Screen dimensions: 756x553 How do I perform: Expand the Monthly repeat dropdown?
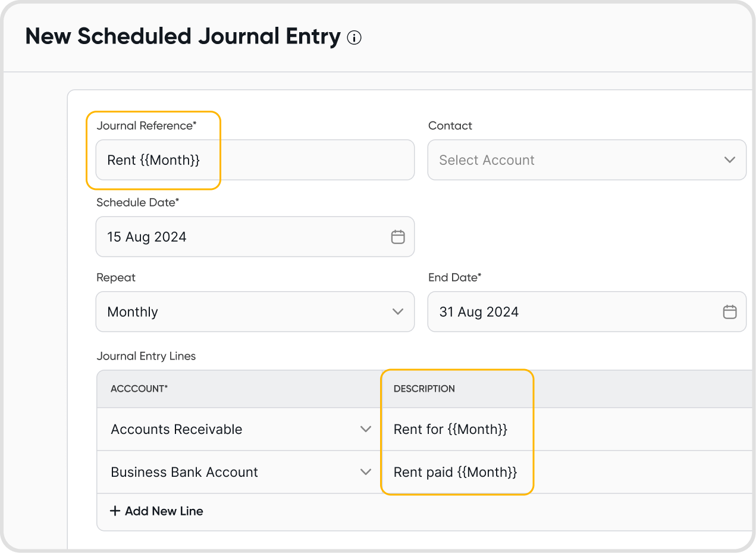(x=238, y=312)
